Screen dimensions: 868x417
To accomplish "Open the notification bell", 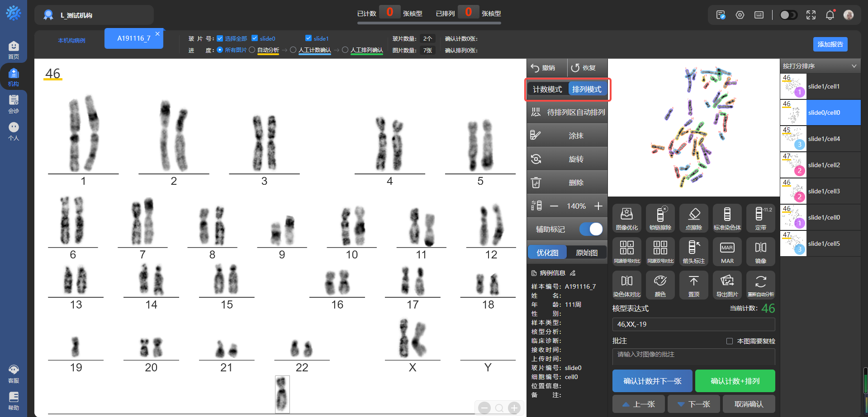I will (830, 15).
